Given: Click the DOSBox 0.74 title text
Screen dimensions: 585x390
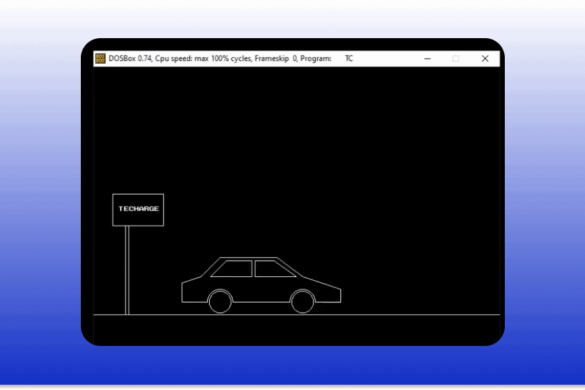Looking at the screenshot, I should point(130,59).
